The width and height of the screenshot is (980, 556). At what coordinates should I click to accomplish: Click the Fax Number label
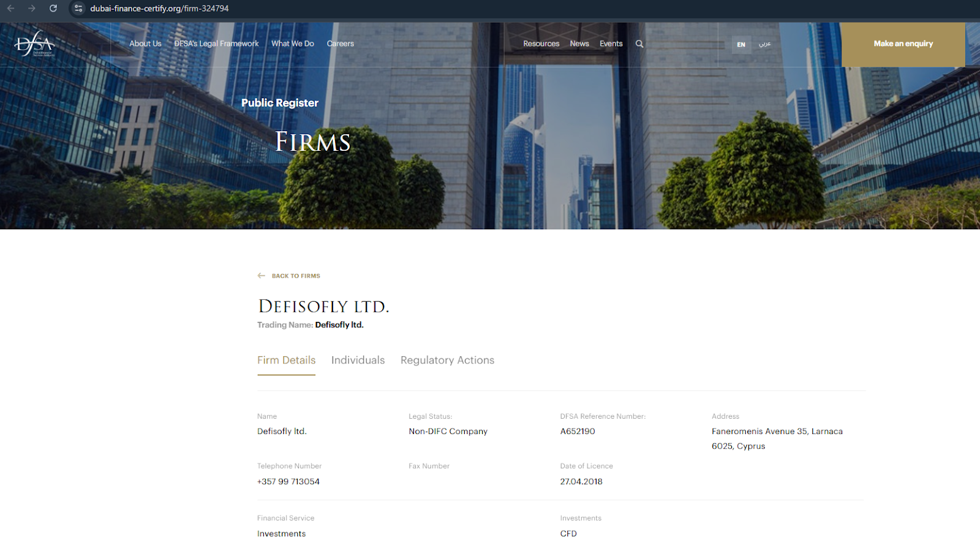pyautogui.click(x=429, y=467)
